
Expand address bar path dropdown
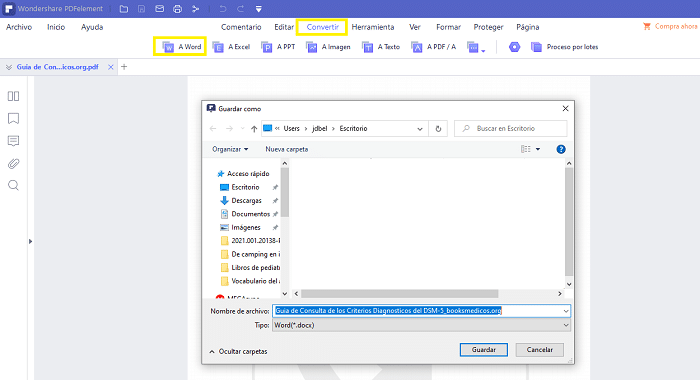point(420,129)
